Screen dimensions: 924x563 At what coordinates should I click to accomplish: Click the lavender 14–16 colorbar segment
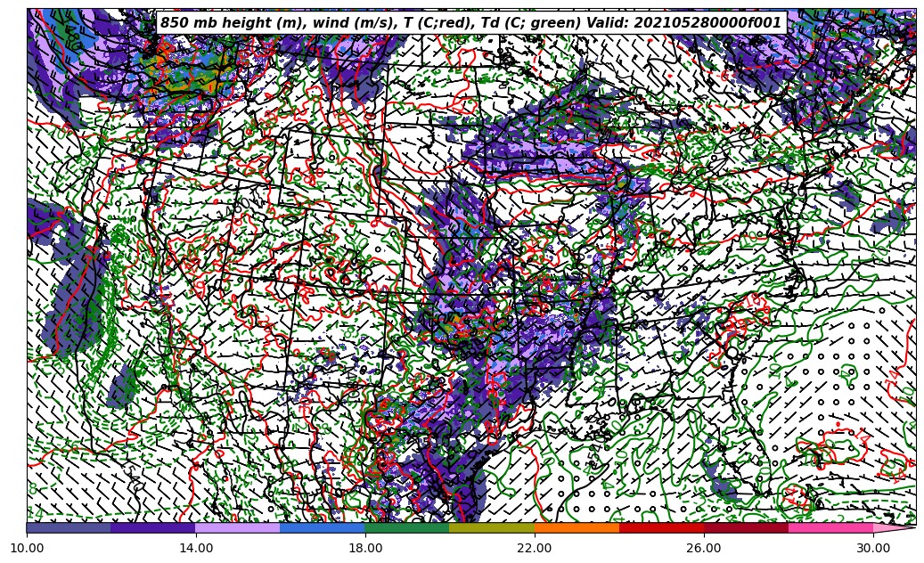(238, 527)
